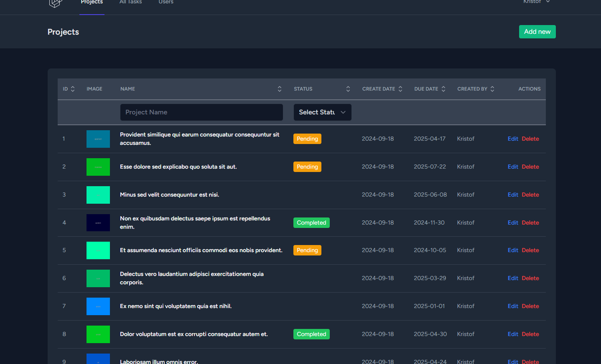601x364 pixels.
Task: Expand the Kristof account menu
Action: coord(536,2)
